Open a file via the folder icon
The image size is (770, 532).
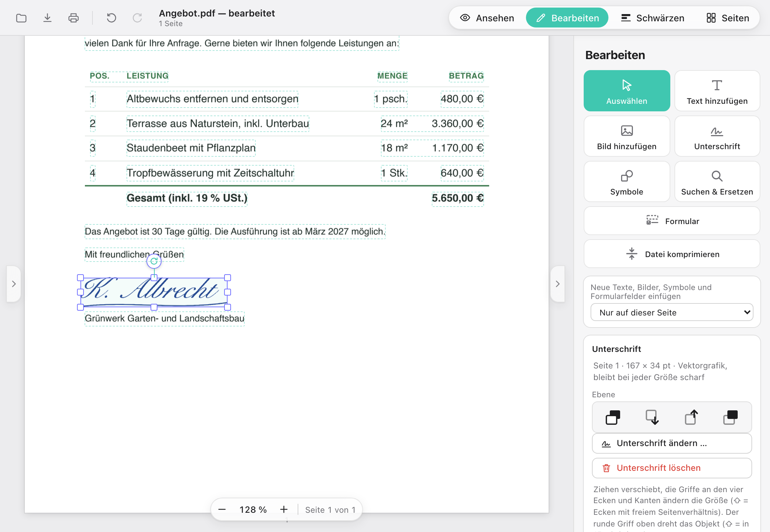(x=21, y=18)
